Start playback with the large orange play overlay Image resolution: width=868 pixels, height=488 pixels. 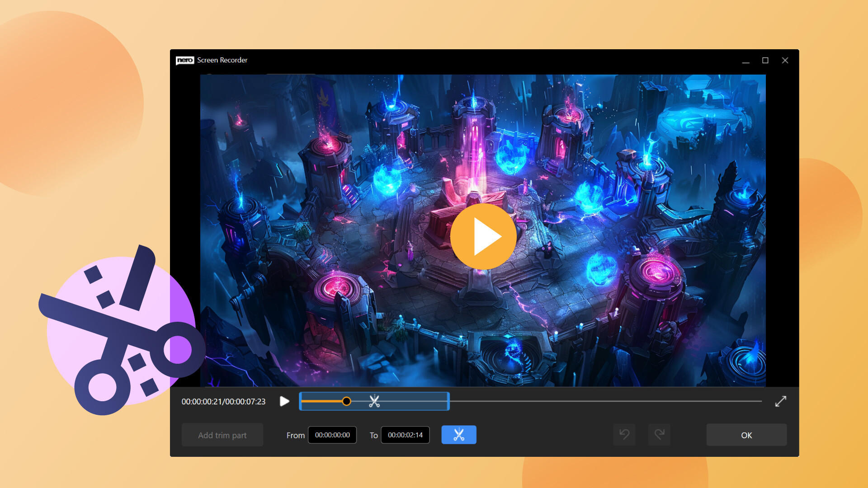click(x=483, y=235)
